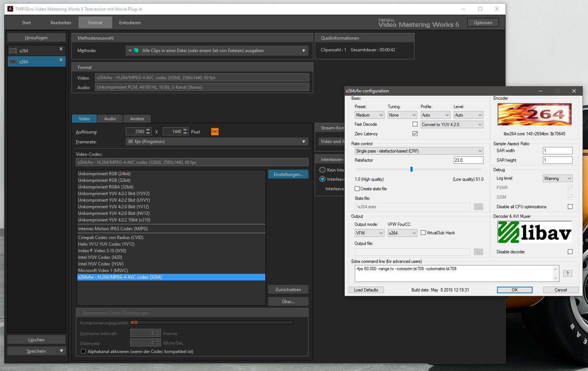Check Disable all CPU optimizations
The height and width of the screenshot is (371, 588).
coord(570,207)
